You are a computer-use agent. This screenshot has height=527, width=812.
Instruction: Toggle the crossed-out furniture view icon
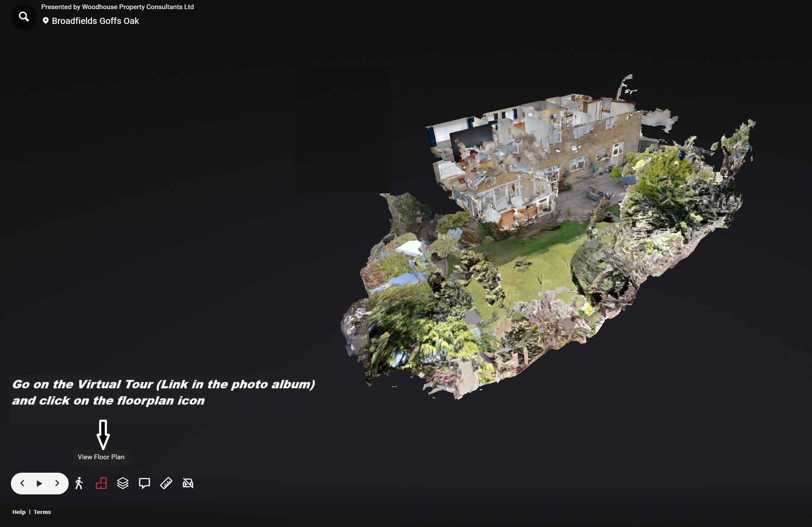click(x=188, y=483)
